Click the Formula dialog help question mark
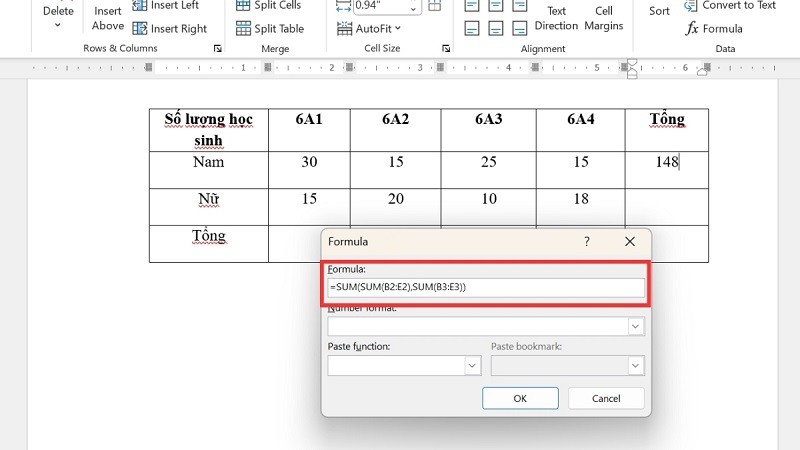This screenshot has width=800, height=450. pos(587,242)
